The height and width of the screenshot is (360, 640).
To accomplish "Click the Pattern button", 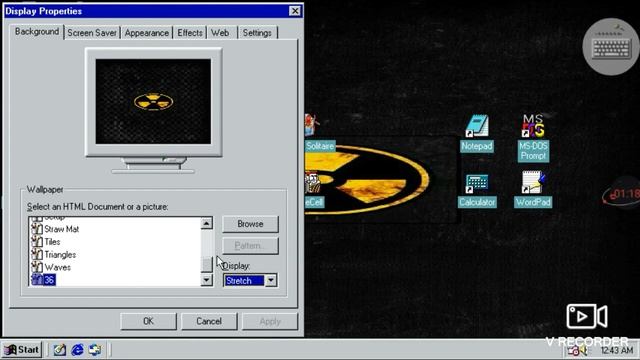I will pyautogui.click(x=250, y=246).
